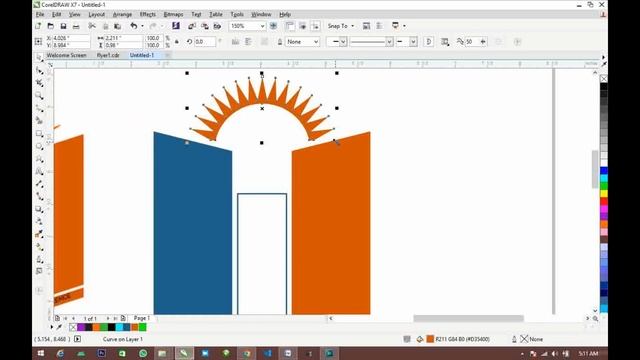Open the Bitmaps menu
The image size is (640, 360).
pyautogui.click(x=173, y=14)
